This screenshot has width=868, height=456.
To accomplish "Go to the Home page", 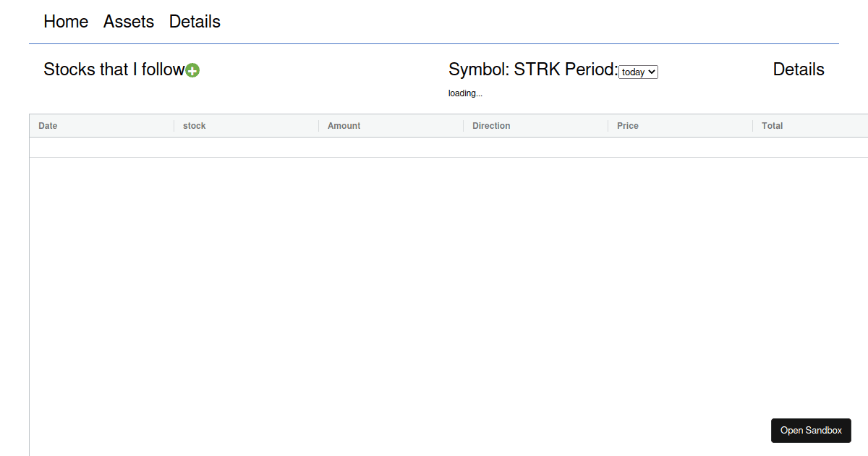I will pyautogui.click(x=66, y=22).
